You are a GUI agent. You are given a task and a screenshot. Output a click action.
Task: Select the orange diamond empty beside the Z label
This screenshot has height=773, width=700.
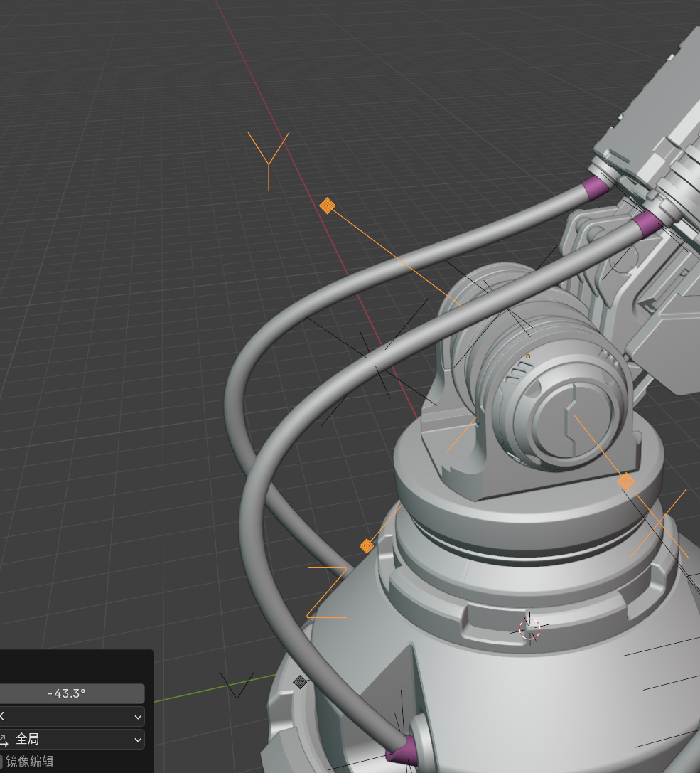pyautogui.click(x=366, y=545)
